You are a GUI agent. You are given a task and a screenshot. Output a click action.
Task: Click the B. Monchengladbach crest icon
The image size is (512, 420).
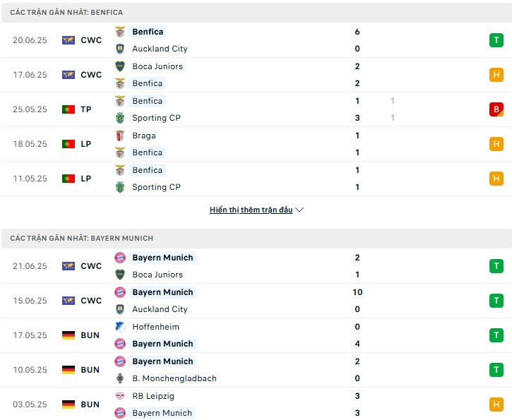coord(120,378)
